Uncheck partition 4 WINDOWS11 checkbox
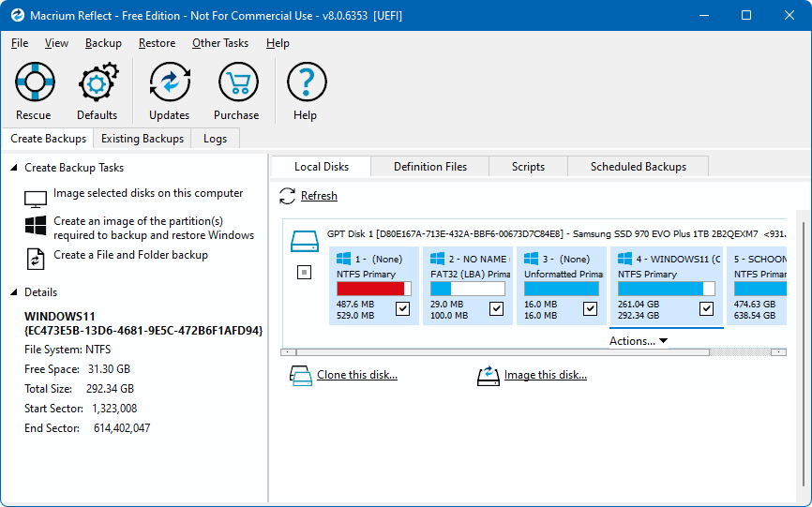 click(706, 309)
